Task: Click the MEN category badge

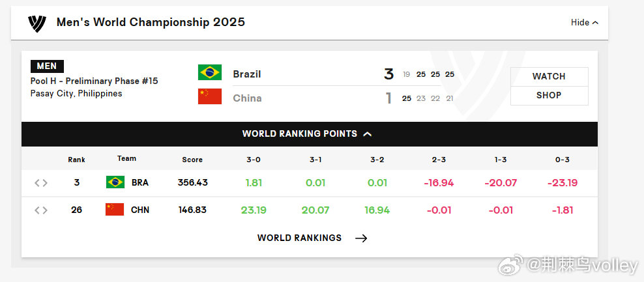Action: click(x=47, y=66)
